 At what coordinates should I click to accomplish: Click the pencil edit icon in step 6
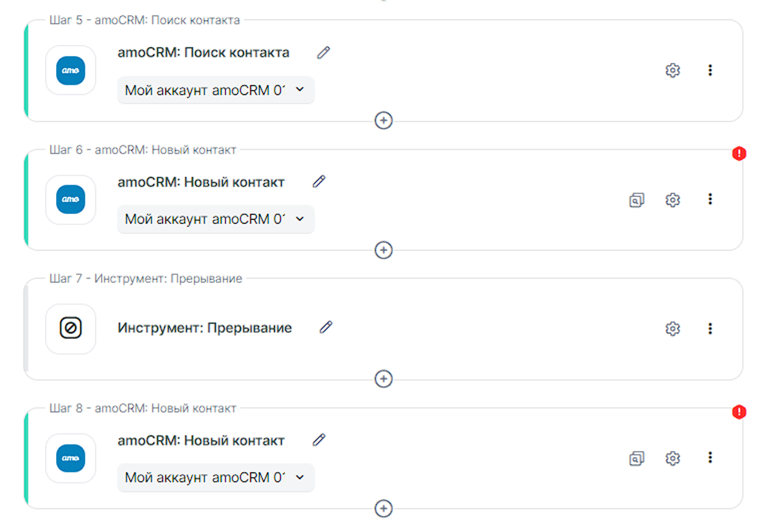(319, 181)
